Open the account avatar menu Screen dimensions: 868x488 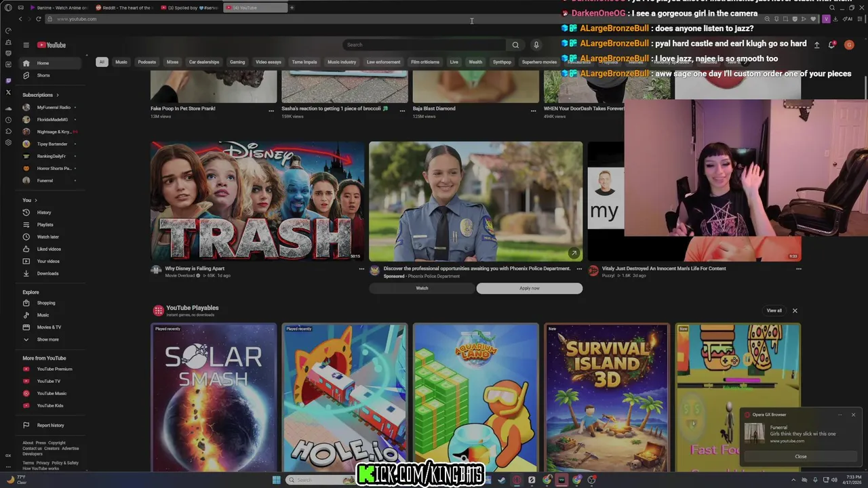849,45
